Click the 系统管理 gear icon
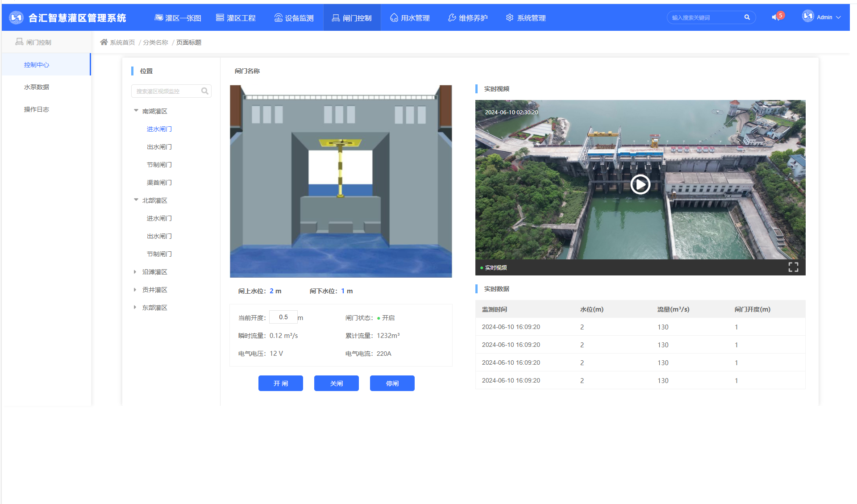857x504 pixels. pyautogui.click(x=510, y=17)
